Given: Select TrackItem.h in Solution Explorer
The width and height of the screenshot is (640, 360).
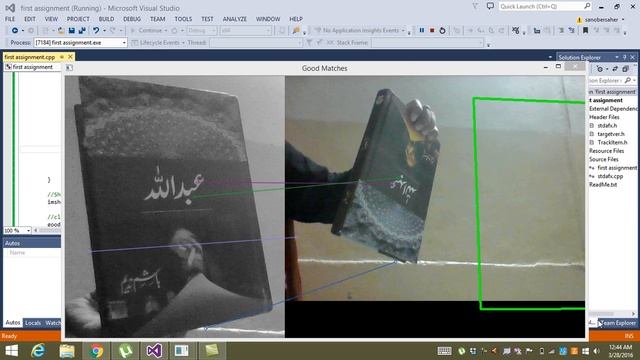Looking at the screenshot, I should pyautogui.click(x=612, y=142).
